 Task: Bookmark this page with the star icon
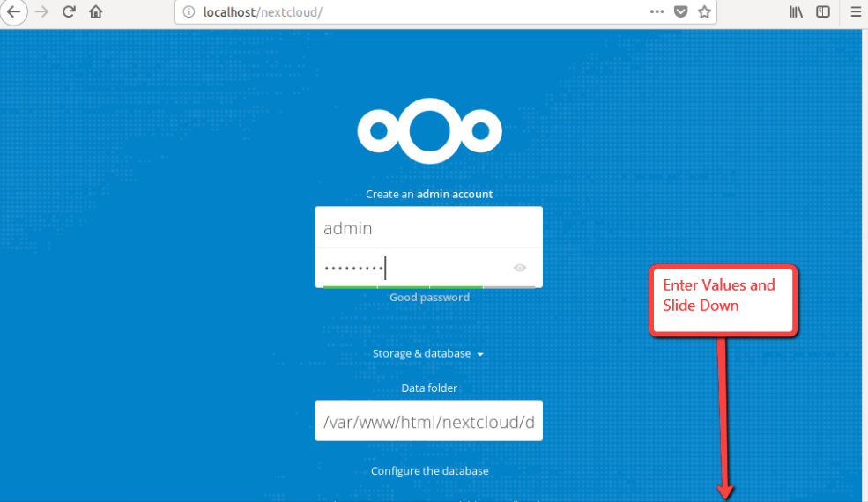pyautogui.click(x=704, y=11)
